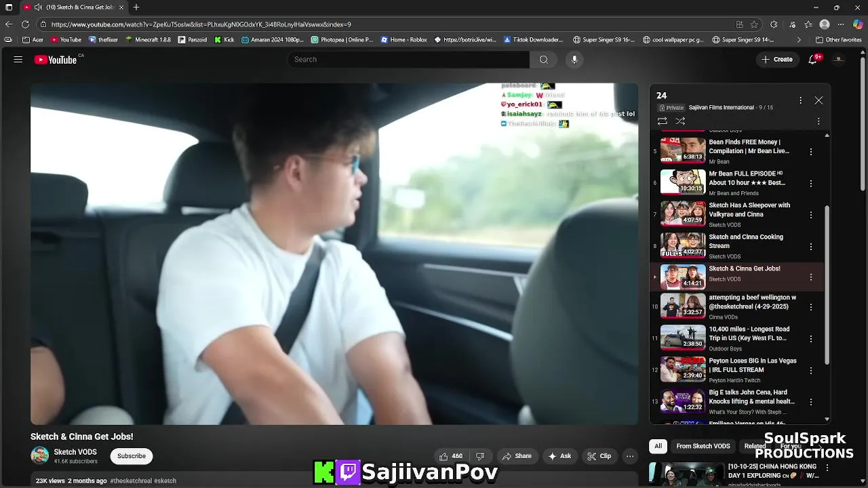Toggle playlist shuffle button
This screenshot has height=488, width=868.
point(680,121)
